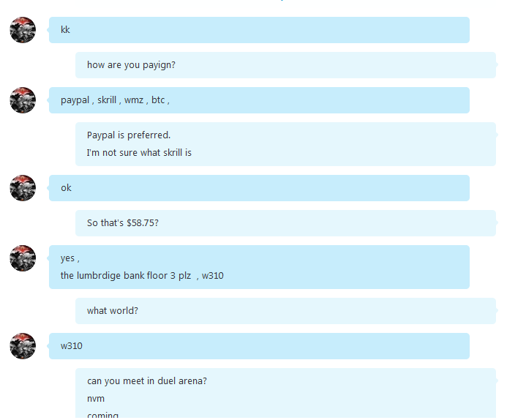Click the avatar beside the 'ok' message

(x=23, y=188)
